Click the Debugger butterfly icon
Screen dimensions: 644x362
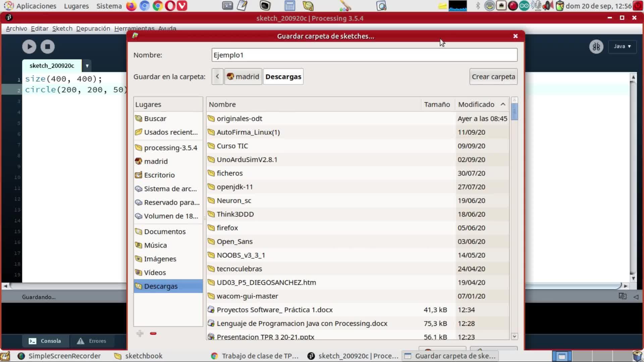tap(596, 47)
